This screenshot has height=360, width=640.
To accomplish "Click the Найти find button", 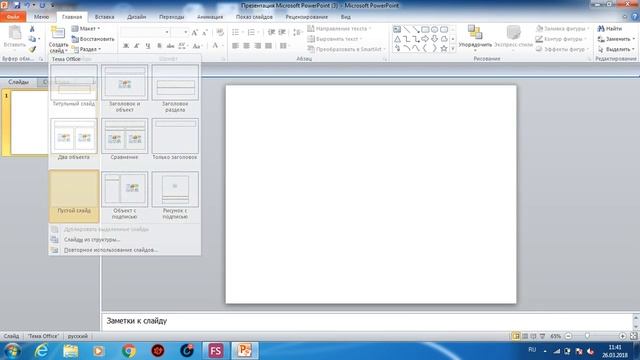I will pyautogui.click(x=610, y=29).
